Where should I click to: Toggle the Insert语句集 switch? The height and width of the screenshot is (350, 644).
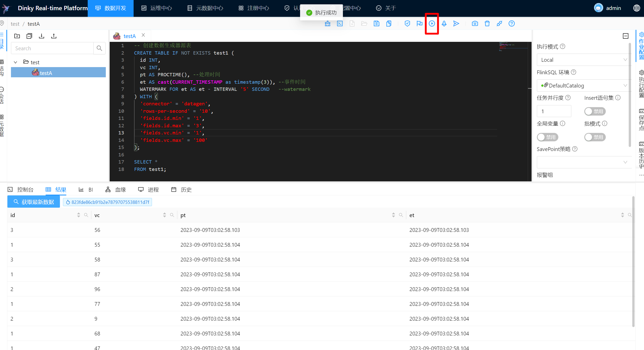(x=595, y=111)
